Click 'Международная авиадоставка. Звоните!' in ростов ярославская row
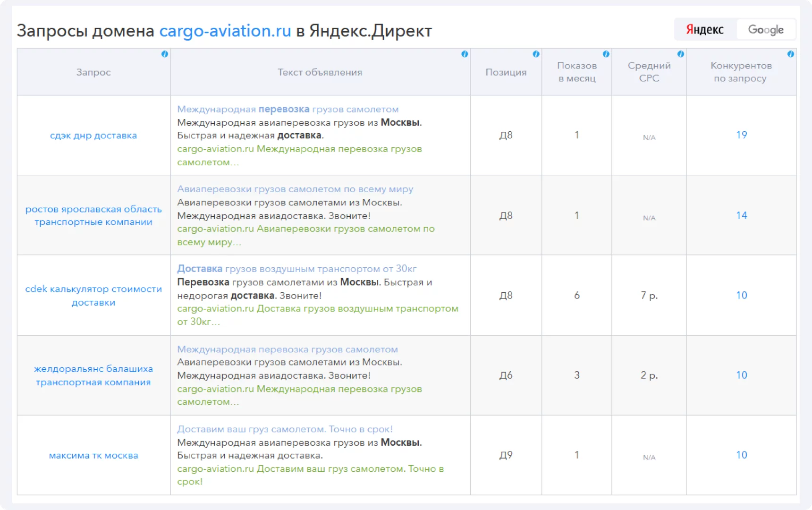812x510 pixels. pos(274,216)
